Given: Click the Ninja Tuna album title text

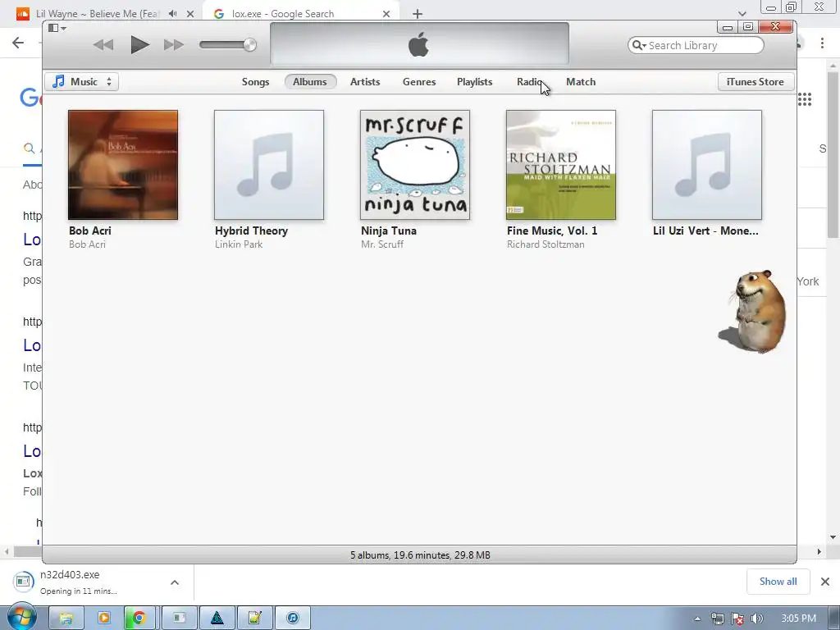Looking at the screenshot, I should click(388, 231).
